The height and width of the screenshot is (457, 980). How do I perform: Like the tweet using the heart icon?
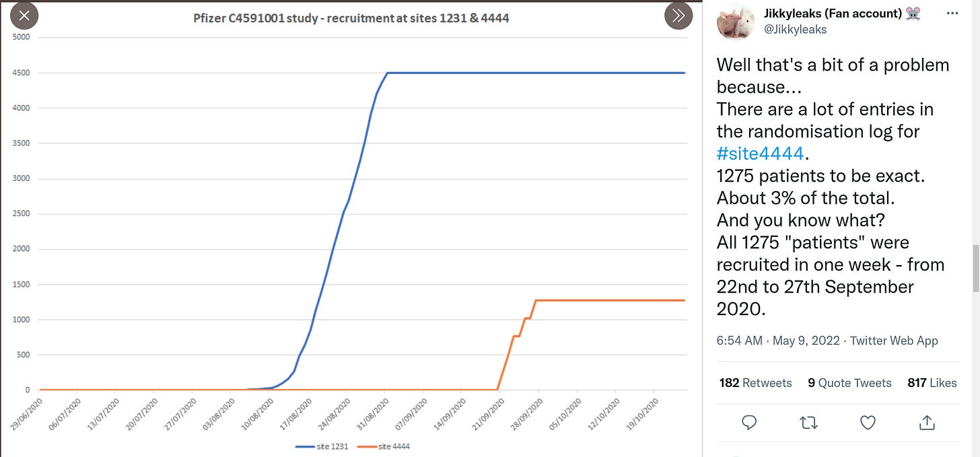[868, 423]
